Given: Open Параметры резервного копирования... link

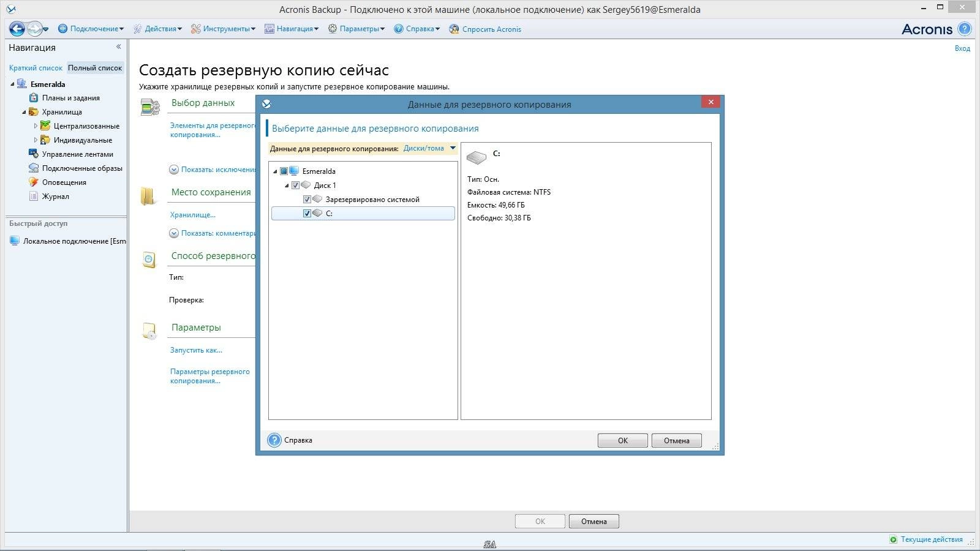Looking at the screenshot, I should 210,376.
